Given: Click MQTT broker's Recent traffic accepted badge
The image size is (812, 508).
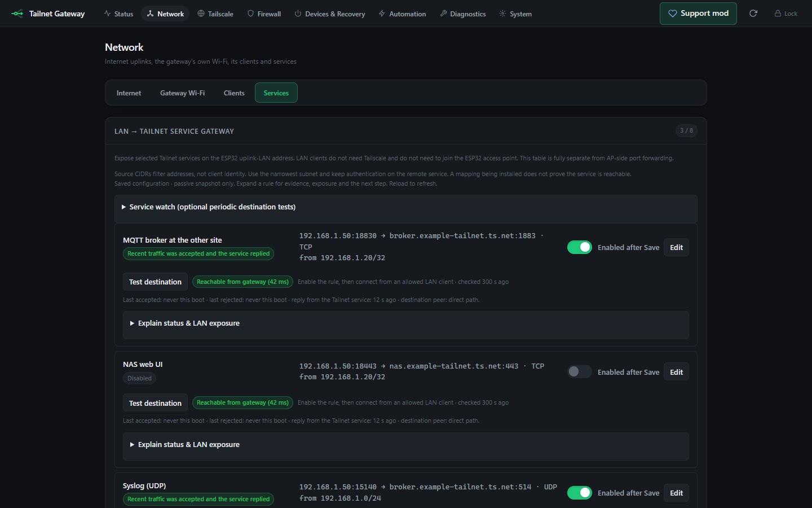Looking at the screenshot, I should [x=198, y=253].
